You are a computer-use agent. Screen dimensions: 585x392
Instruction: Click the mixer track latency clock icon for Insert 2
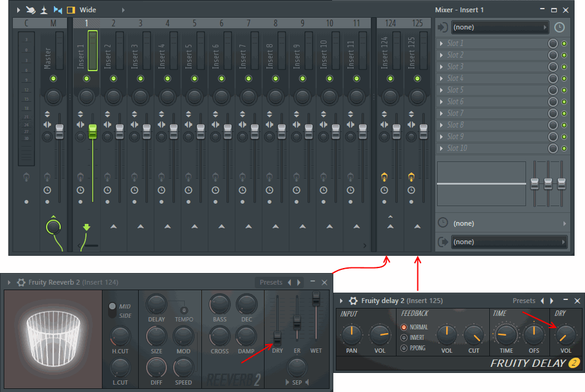point(107,190)
